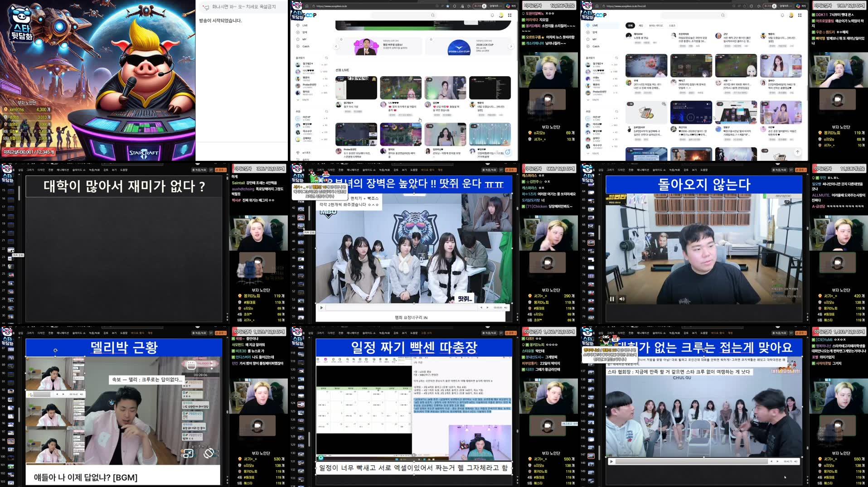
Task: Mute the video player speaker icon
Action: [x=622, y=299]
